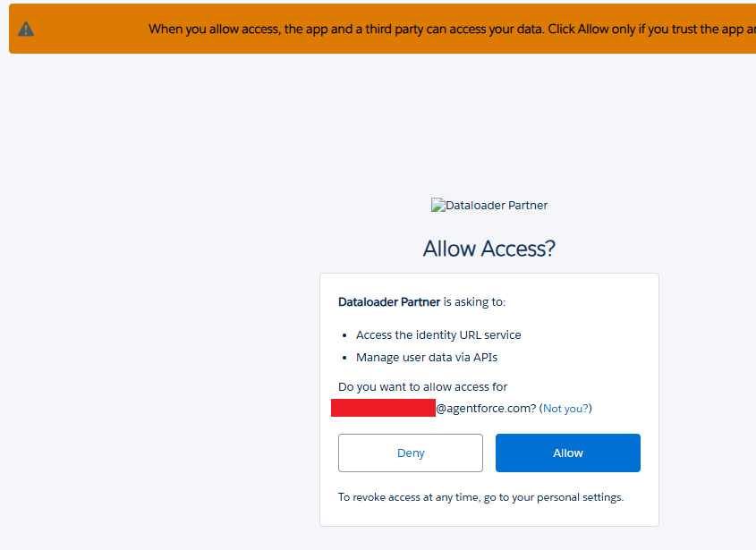Click 'Access the identity URL service' item
The image size is (756, 550).
point(438,335)
